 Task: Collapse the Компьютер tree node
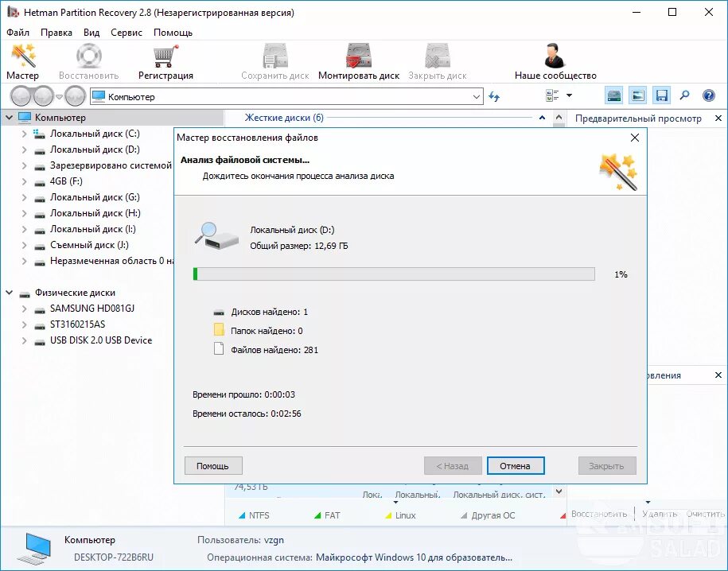pos(9,118)
